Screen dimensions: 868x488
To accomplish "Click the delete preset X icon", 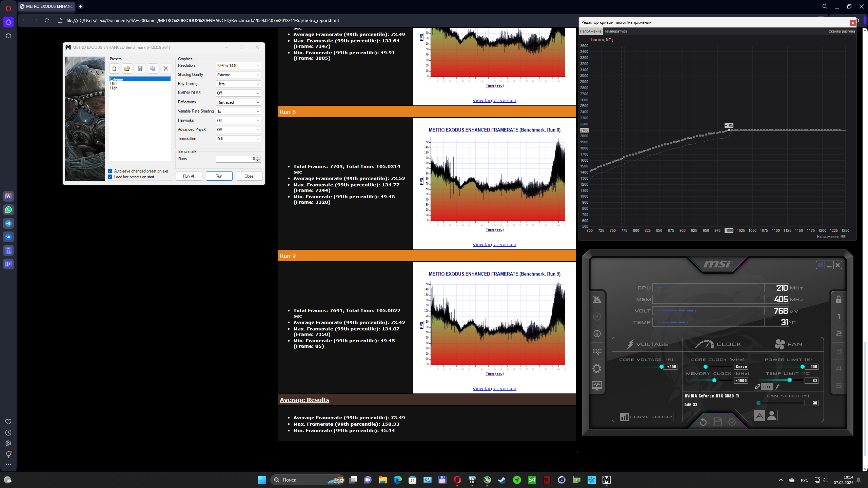I will pos(165,68).
